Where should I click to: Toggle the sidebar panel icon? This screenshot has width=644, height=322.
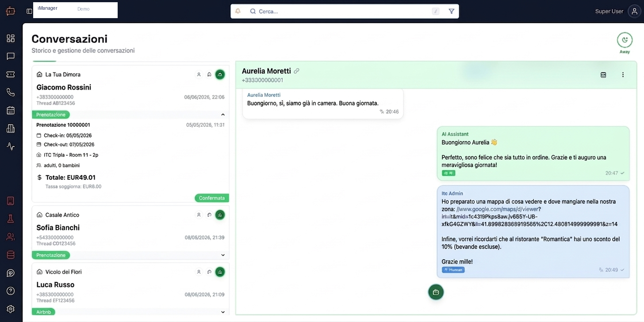(29, 11)
